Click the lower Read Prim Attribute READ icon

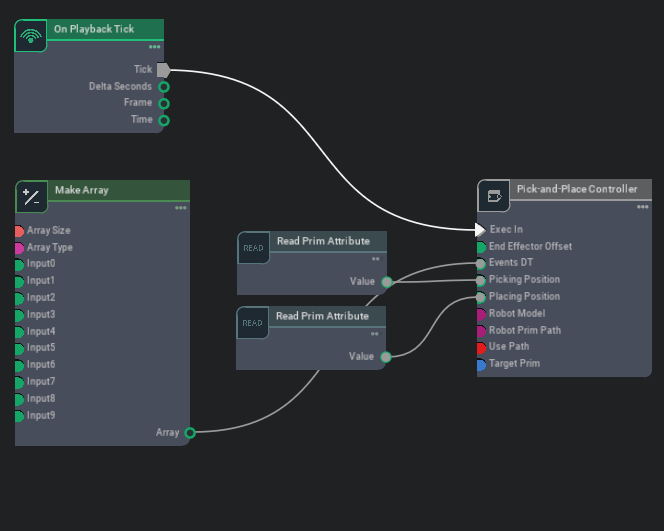point(252,323)
